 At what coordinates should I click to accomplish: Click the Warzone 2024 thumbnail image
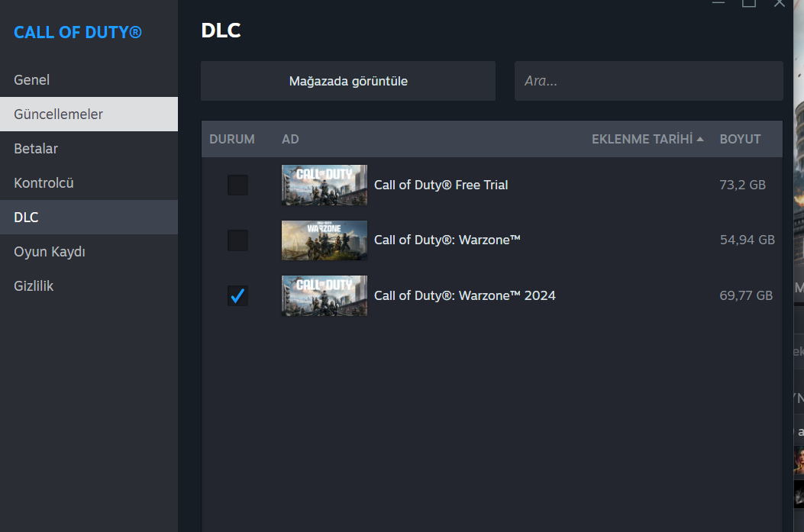click(x=324, y=295)
